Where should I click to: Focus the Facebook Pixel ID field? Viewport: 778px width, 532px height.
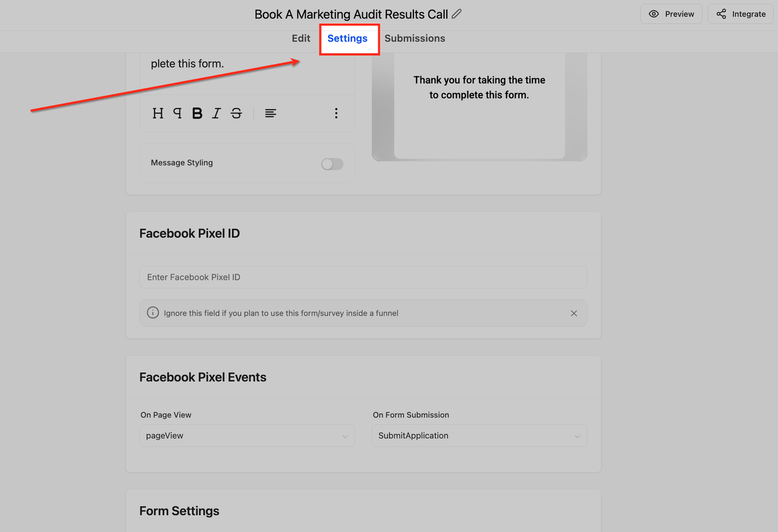click(363, 277)
